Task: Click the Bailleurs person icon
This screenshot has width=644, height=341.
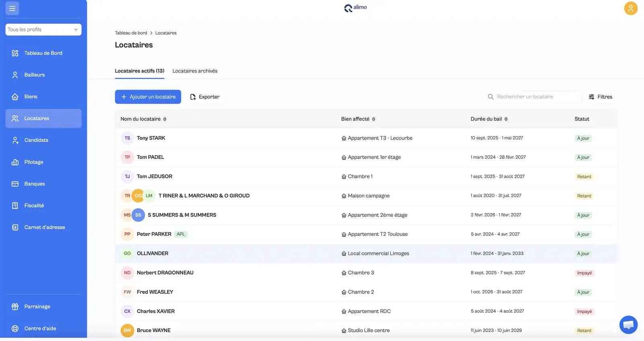Action: (x=15, y=75)
